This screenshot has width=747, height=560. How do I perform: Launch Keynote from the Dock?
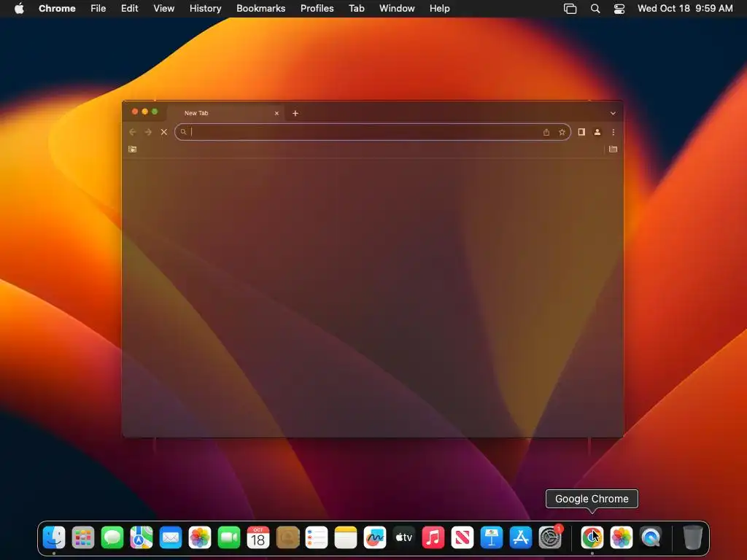492,537
